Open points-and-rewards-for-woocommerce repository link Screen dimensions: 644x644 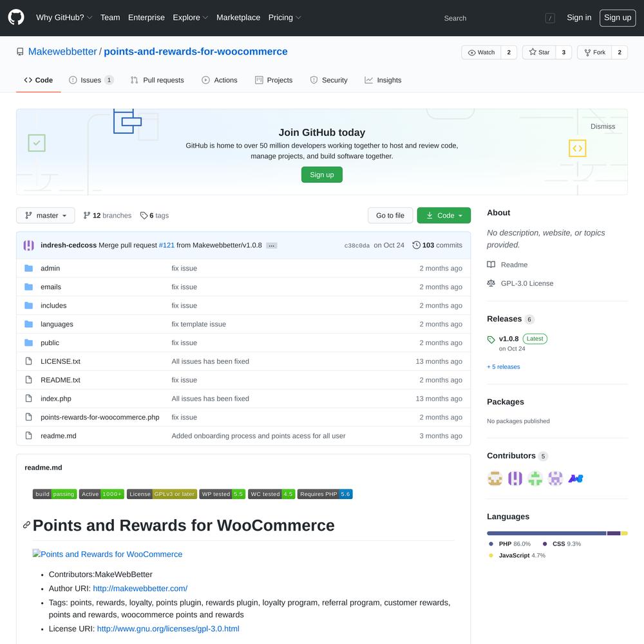coord(196,52)
